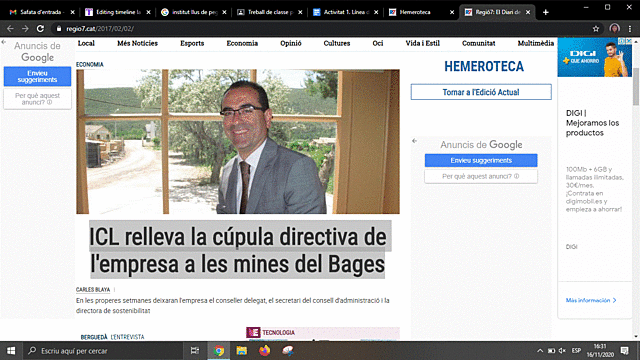640x360 pixels.
Task: Open the Vida i Estil section
Action: click(422, 43)
